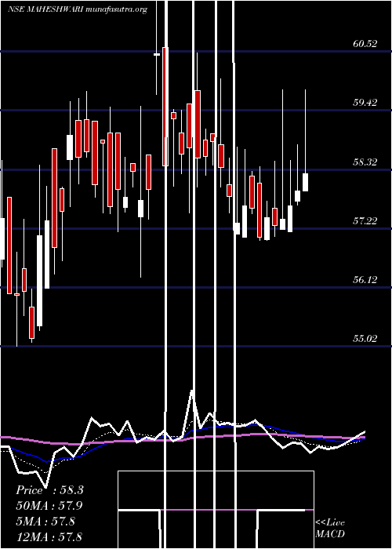Image resolution: width=392 pixels, height=549 pixels.
Task: Click the 56.12 price level label
Action: click(x=365, y=279)
